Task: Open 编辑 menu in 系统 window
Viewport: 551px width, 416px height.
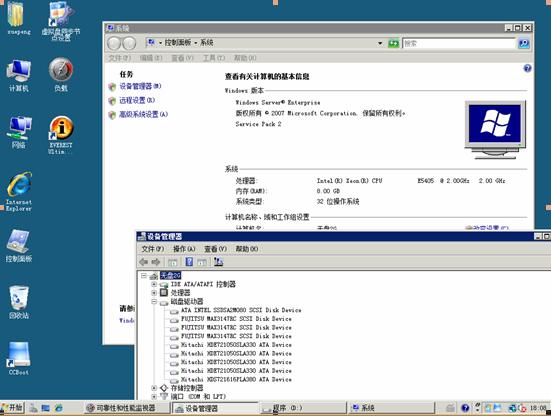Action: pos(151,58)
